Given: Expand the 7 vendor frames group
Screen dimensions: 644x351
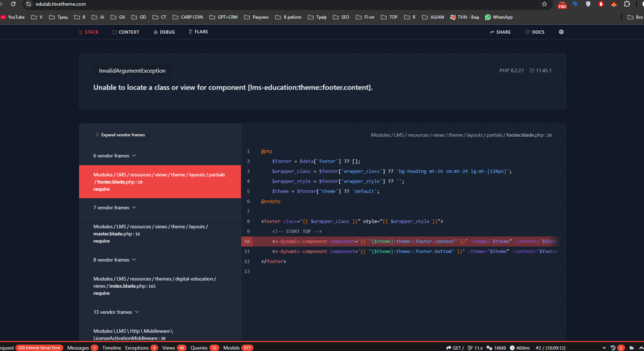Looking at the screenshot, I should pyautogui.click(x=160, y=208).
